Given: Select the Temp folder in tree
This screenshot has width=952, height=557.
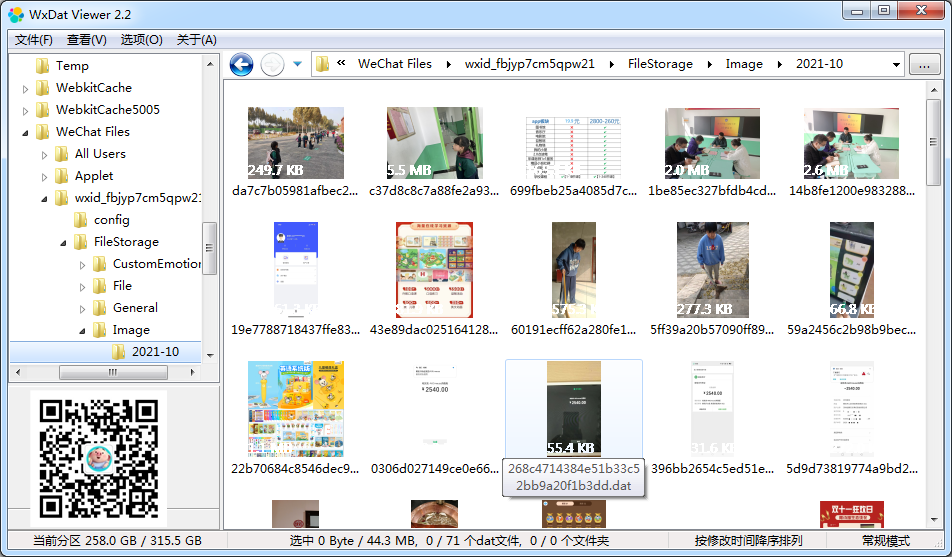Looking at the screenshot, I should tap(72, 66).
